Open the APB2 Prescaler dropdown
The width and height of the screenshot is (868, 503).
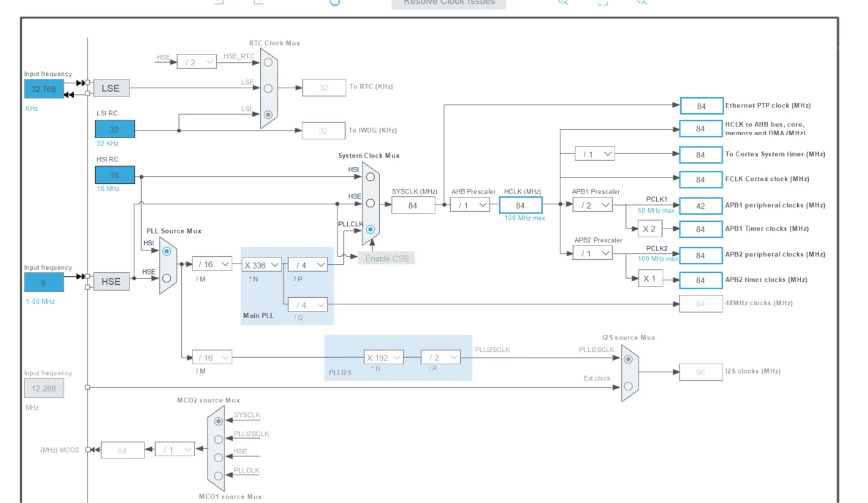(593, 253)
